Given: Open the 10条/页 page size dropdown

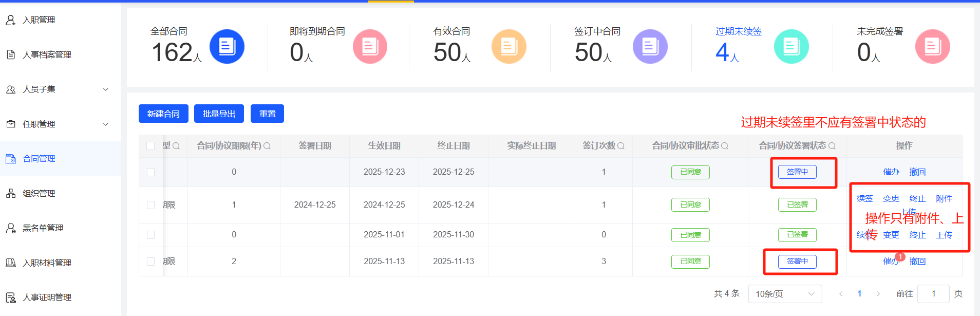Looking at the screenshot, I should click(x=784, y=294).
